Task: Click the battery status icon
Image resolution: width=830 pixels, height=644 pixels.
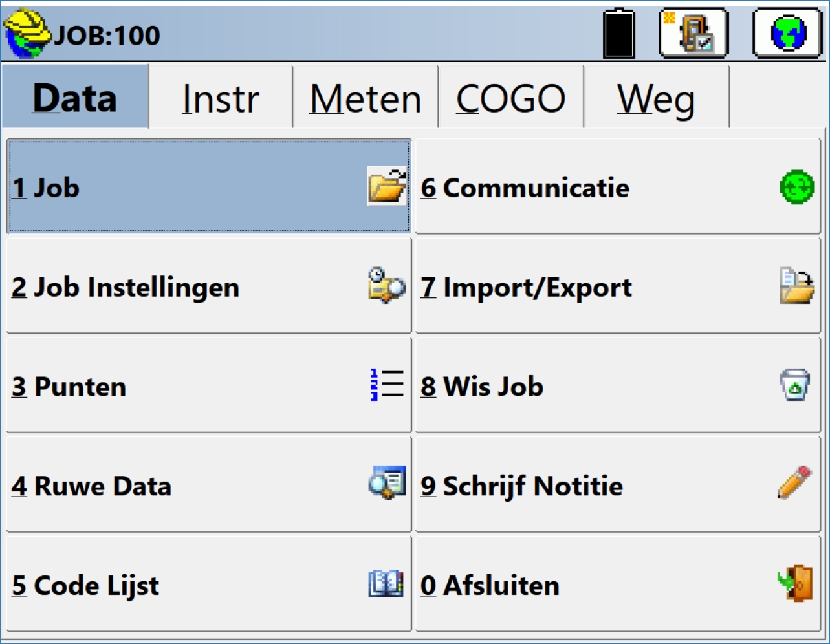Action: point(619,34)
